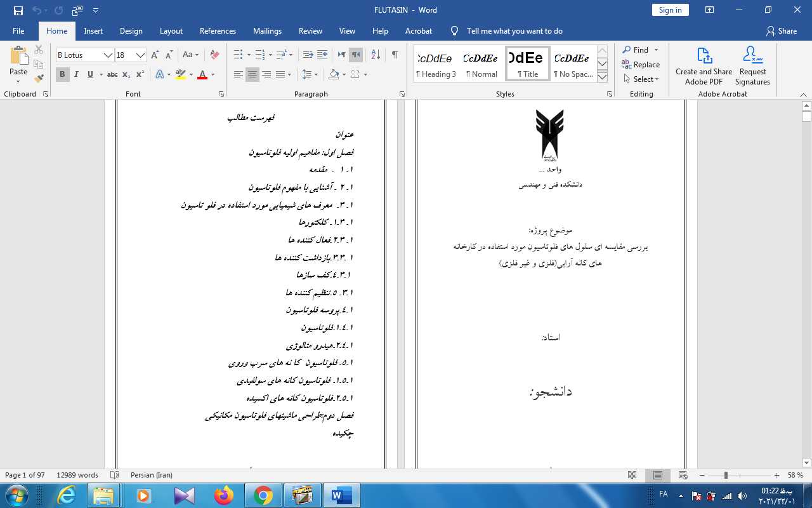Open the References tab
Screen dimensions: 812x508
point(218,31)
